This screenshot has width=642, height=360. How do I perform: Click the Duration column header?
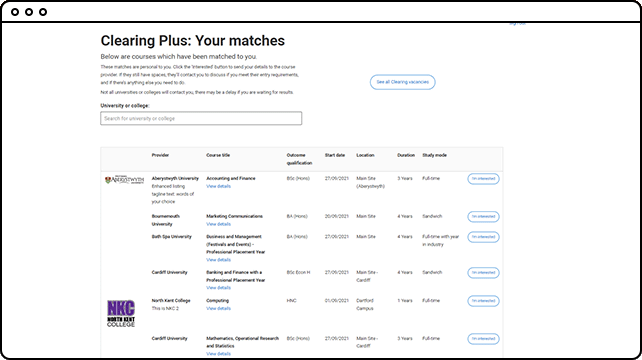(x=406, y=155)
